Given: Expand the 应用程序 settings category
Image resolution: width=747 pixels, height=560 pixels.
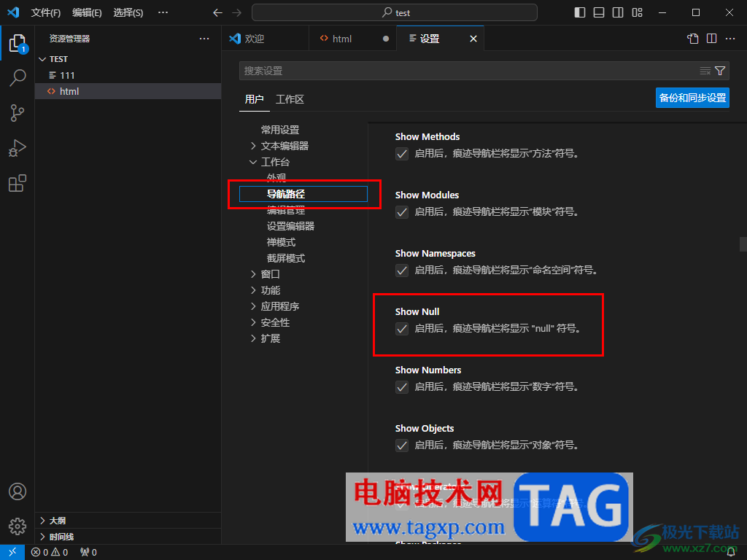Looking at the screenshot, I should 253,306.
